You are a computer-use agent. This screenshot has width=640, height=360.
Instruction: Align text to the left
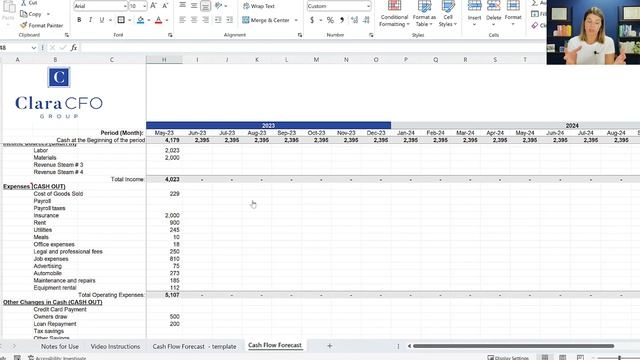tap(182, 20)
